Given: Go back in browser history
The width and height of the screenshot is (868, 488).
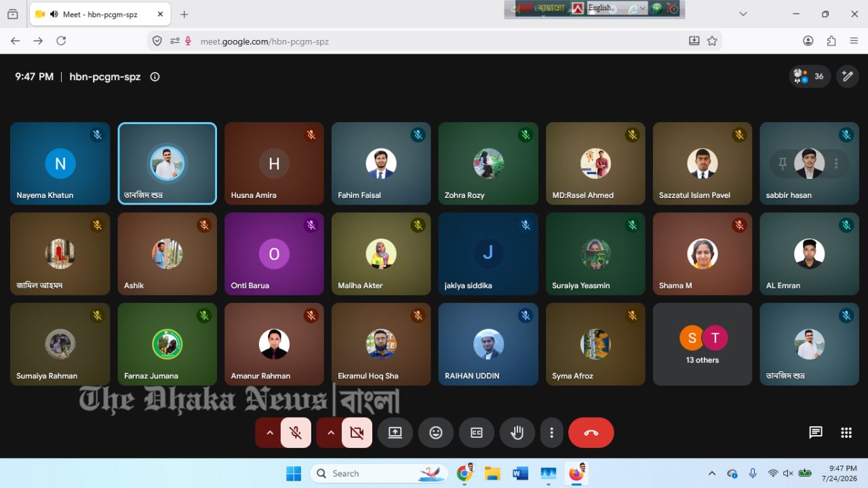Looking at the screenshot, I should 15,41.
